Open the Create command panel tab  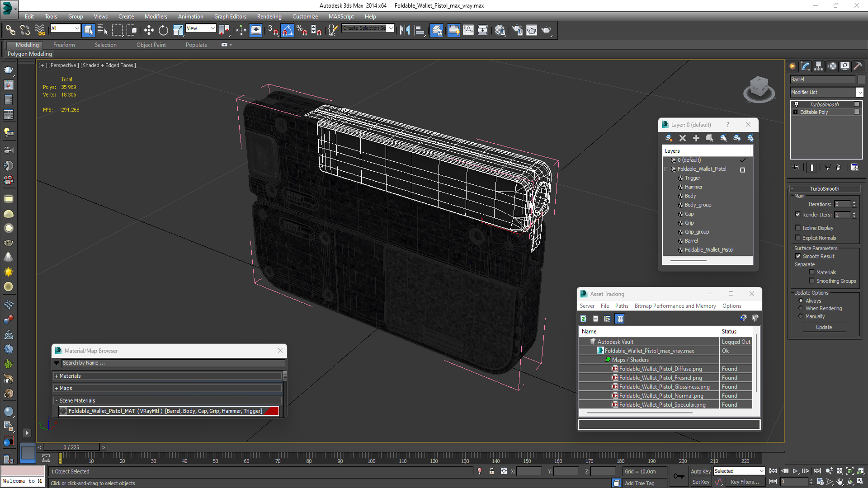point(793,66)
